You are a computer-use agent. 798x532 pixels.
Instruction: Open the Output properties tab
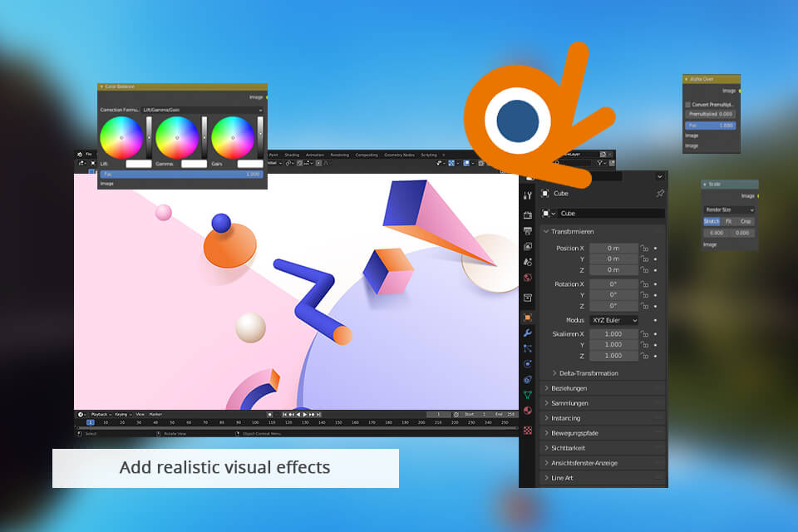(x=528, y=231)
